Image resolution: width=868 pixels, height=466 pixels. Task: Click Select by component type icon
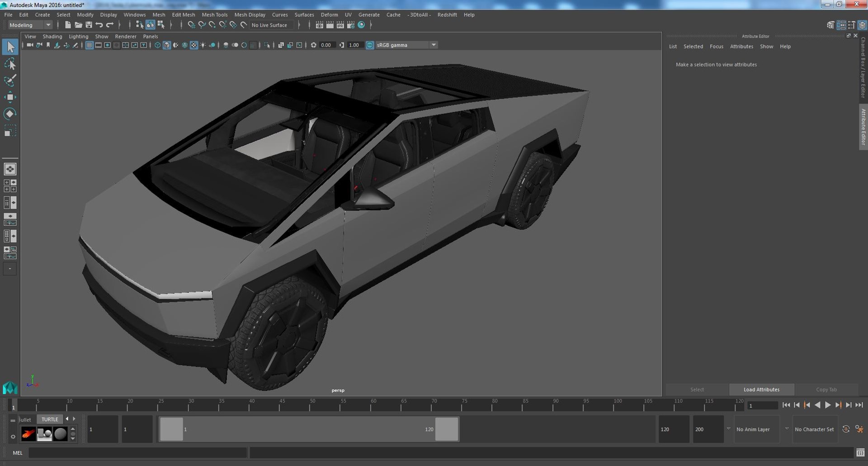pyautogui.click(x=161, y=25)
